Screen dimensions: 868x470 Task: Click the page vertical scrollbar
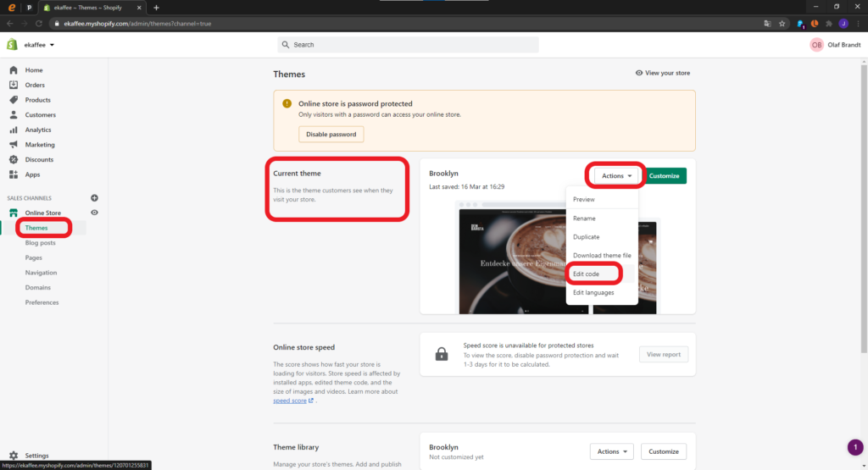point(864,209)
